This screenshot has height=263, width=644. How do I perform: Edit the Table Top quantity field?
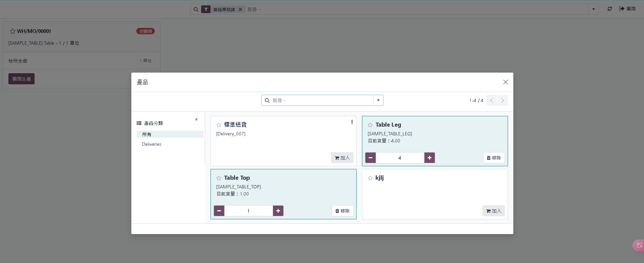(x=248, y=211)
